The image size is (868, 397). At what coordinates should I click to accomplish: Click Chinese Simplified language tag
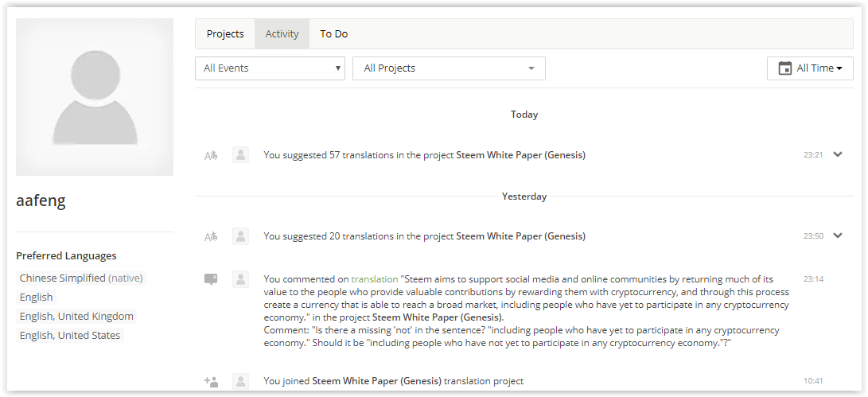[x=81, y=278]
